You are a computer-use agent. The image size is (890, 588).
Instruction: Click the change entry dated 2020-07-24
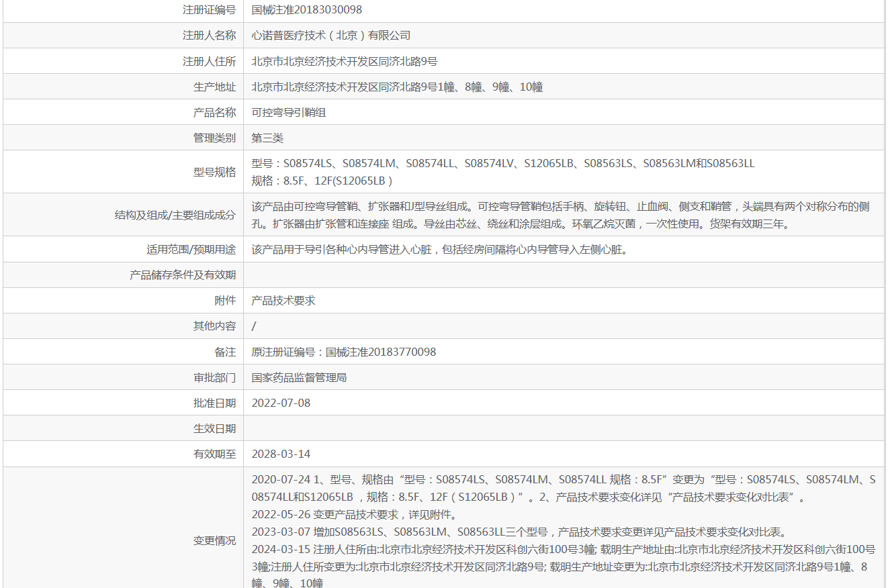564,489
